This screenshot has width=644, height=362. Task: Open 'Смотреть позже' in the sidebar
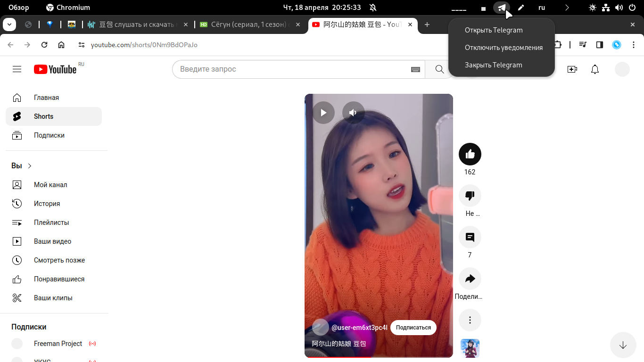[54, 260]
